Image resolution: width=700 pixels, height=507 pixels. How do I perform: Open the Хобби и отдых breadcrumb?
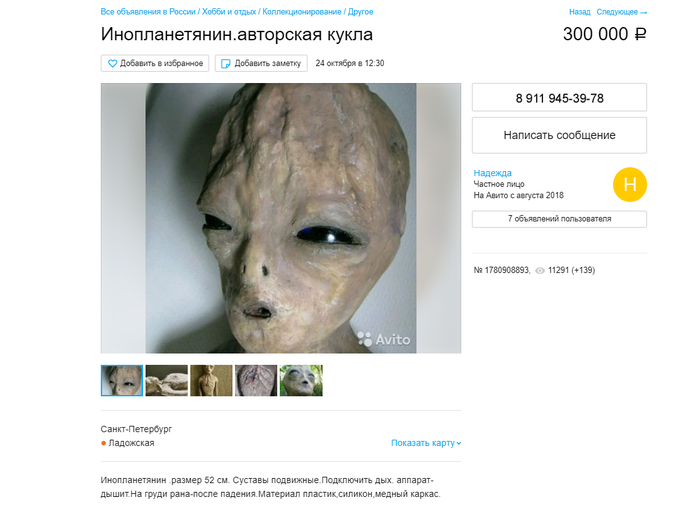pos(229,12)
